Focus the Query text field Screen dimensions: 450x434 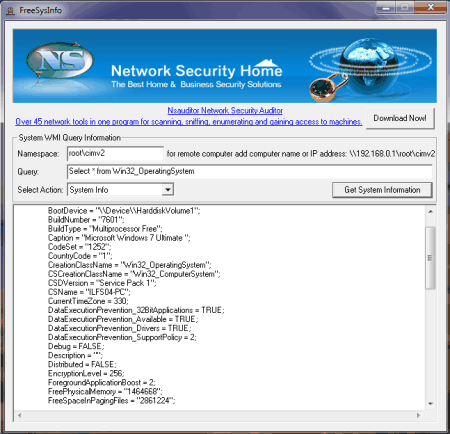tap(250, 171)
